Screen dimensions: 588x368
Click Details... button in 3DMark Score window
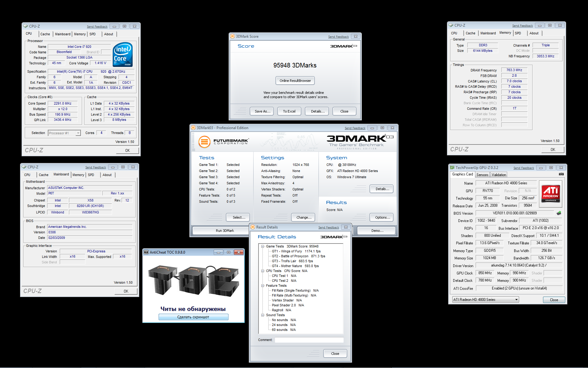coord(318,111)
